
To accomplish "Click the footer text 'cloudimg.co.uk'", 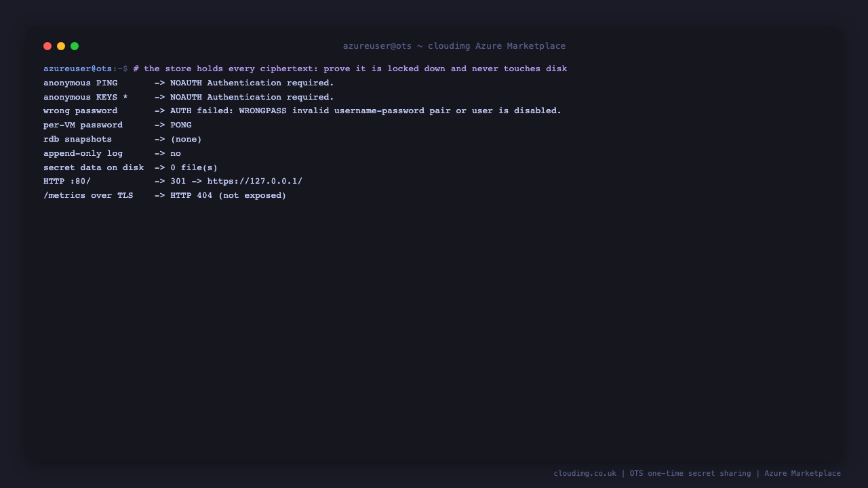I will tap(585, 473).
